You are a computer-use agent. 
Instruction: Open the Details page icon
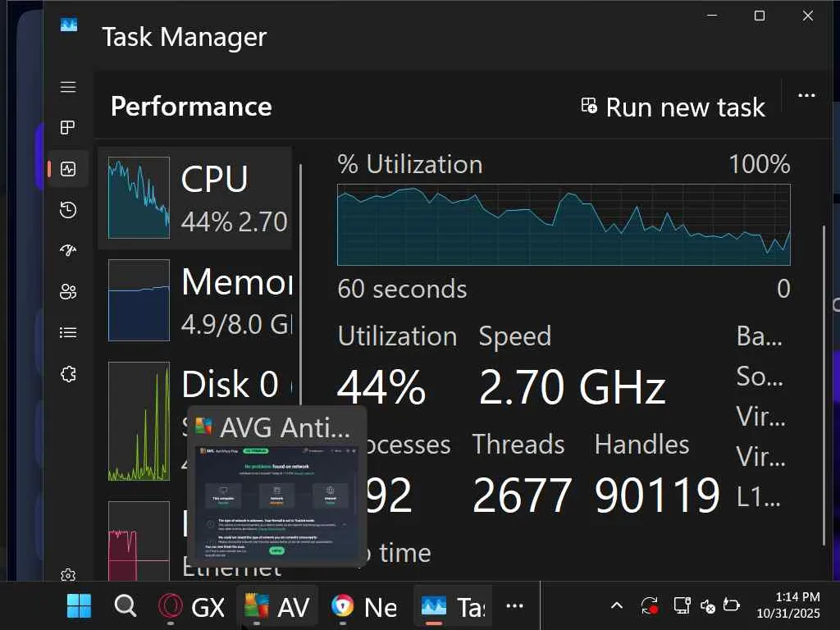coord(68,333)
